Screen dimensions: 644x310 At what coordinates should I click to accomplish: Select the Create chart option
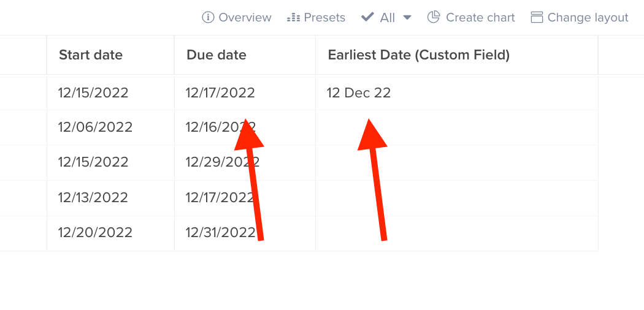480,18
